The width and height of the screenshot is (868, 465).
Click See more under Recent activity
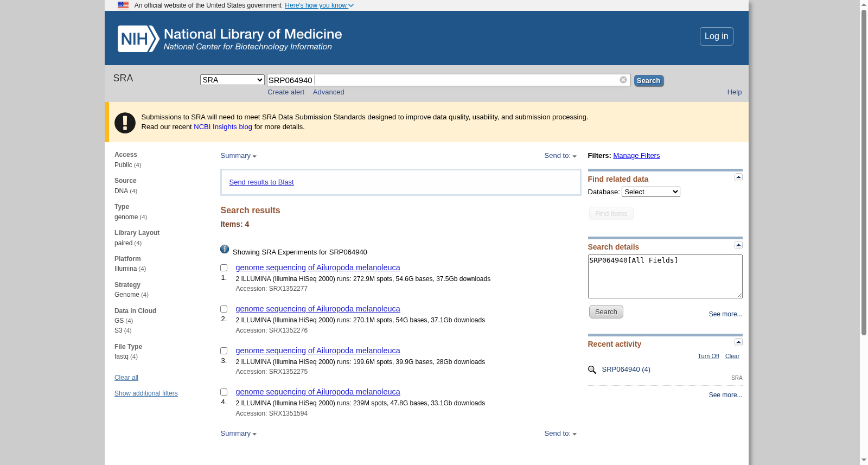(x=725, y=395)
